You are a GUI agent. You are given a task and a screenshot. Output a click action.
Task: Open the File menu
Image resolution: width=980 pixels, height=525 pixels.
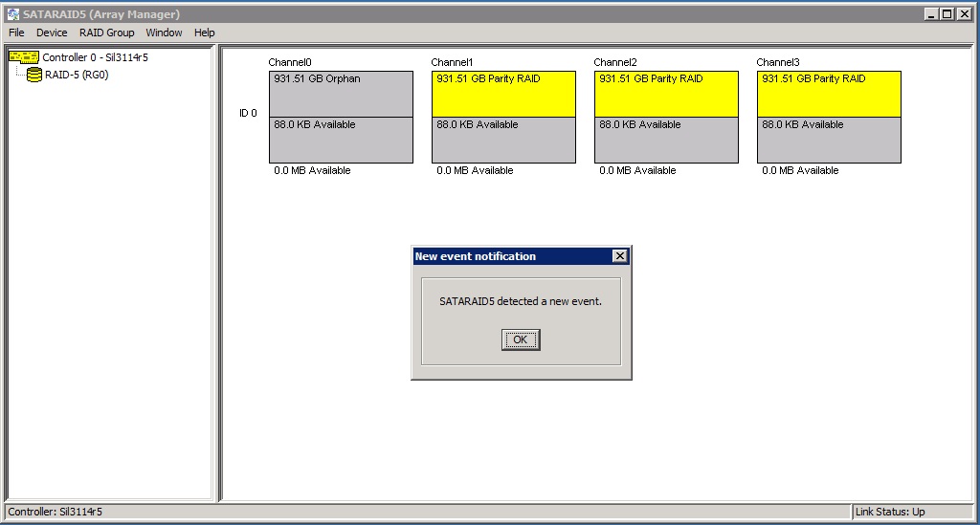click(x=16, y=33)
